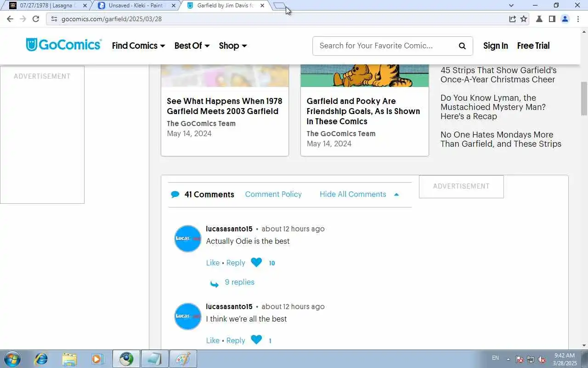Reply to 'I think we're all the best'
Screen dimensions: 588x368
click(x=236, y=340)
